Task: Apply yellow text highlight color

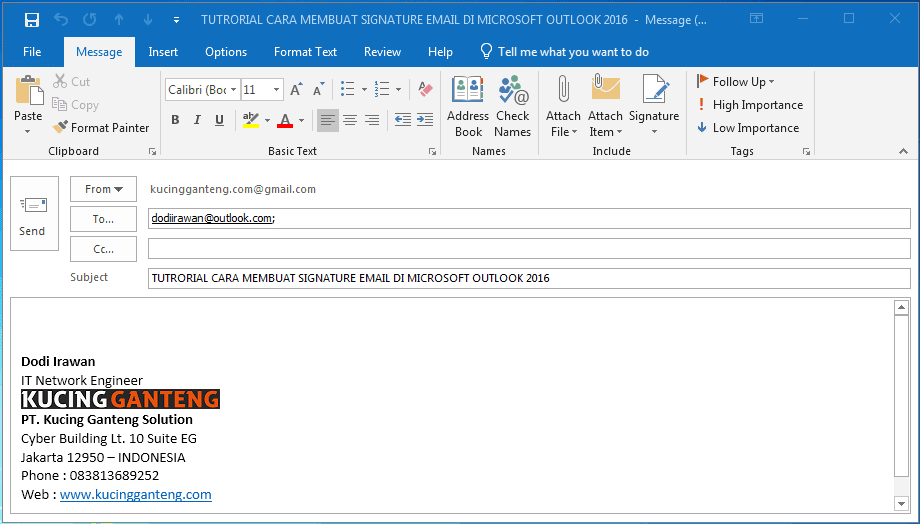Action: click(251, 120)
